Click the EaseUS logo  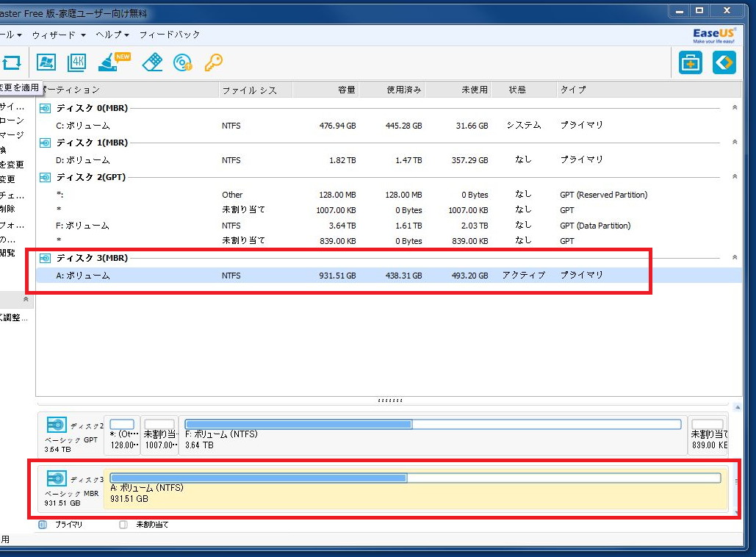714,35
